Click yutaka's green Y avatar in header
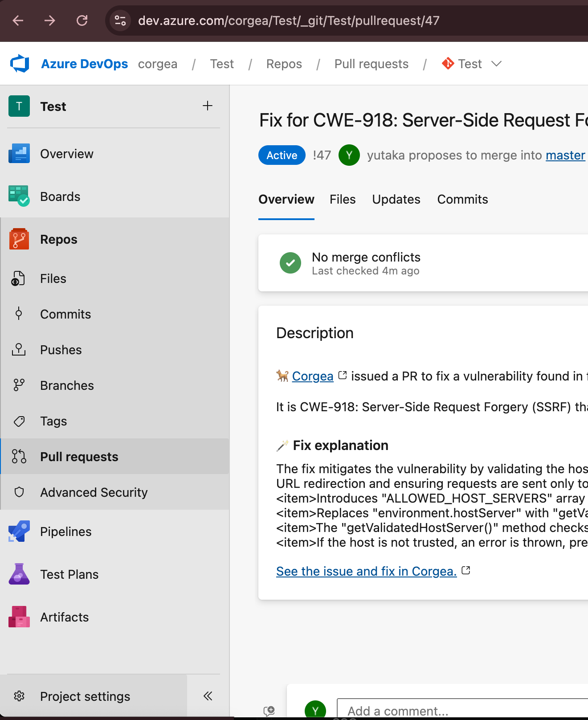The image size is (588, 720). [x=349, y=155]
